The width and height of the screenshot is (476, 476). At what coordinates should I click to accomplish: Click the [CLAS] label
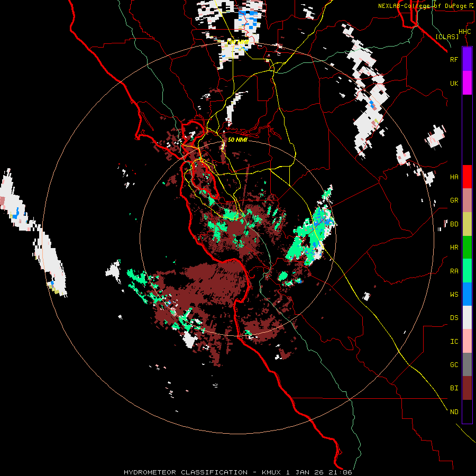click(x=447, y=36)
